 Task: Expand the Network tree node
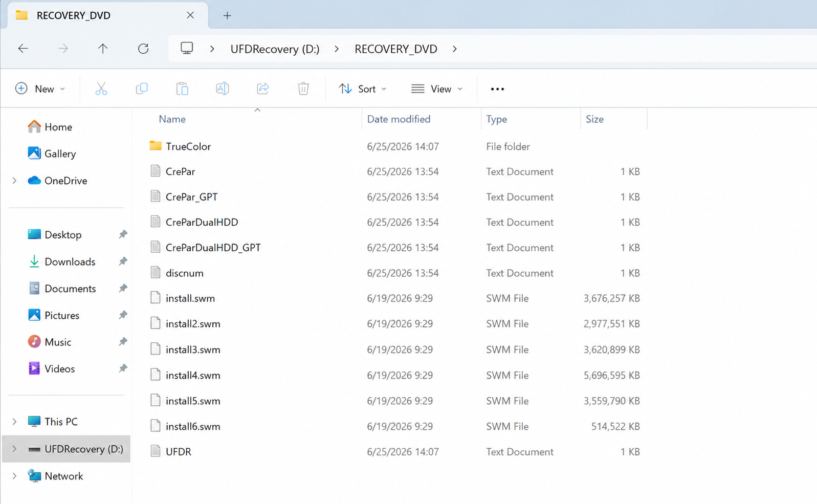pyautogui.click(x=14, y=476)
